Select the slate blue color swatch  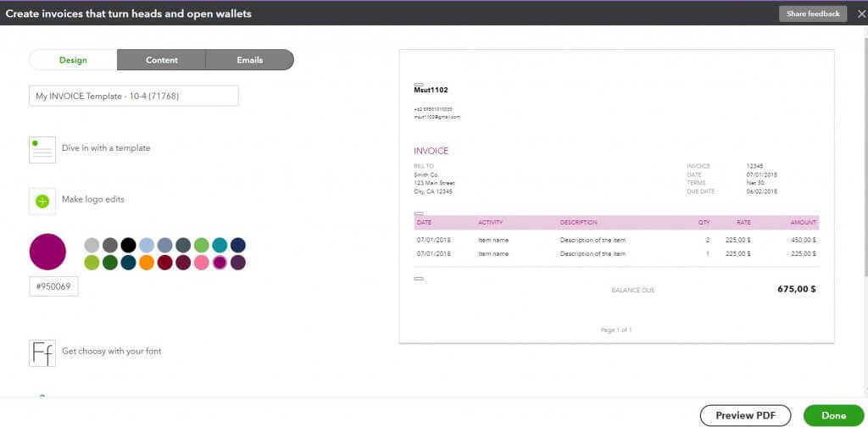pos(165,245)
